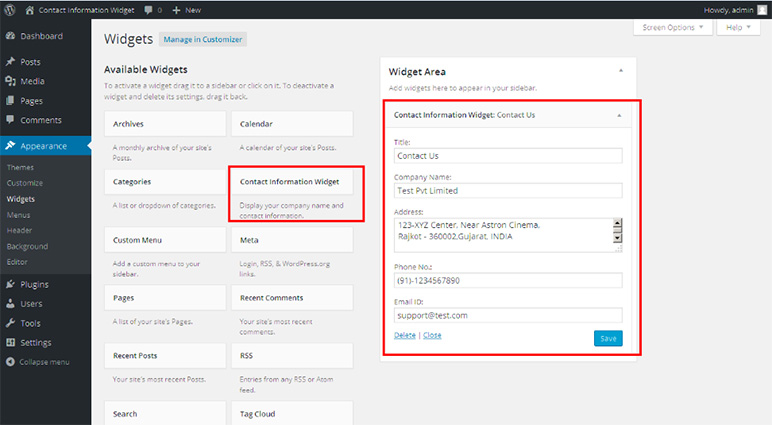772x425 pixels.
Task: Select the Custom Menu available widget
Action: [165, 240]
